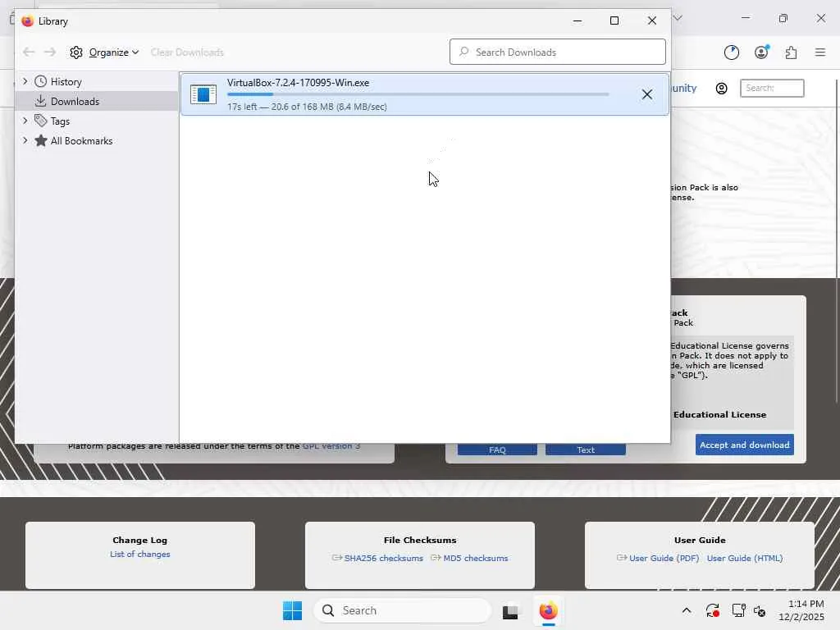Click the VirtualBox download progress bar
840x630 pixels.
[418, 94]
